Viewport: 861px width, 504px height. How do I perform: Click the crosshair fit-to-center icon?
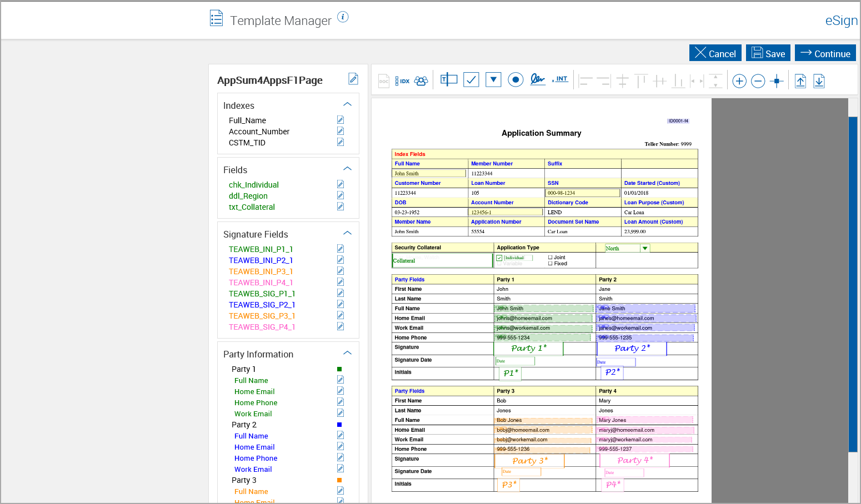pyautogui.click(x=777, y=81)
